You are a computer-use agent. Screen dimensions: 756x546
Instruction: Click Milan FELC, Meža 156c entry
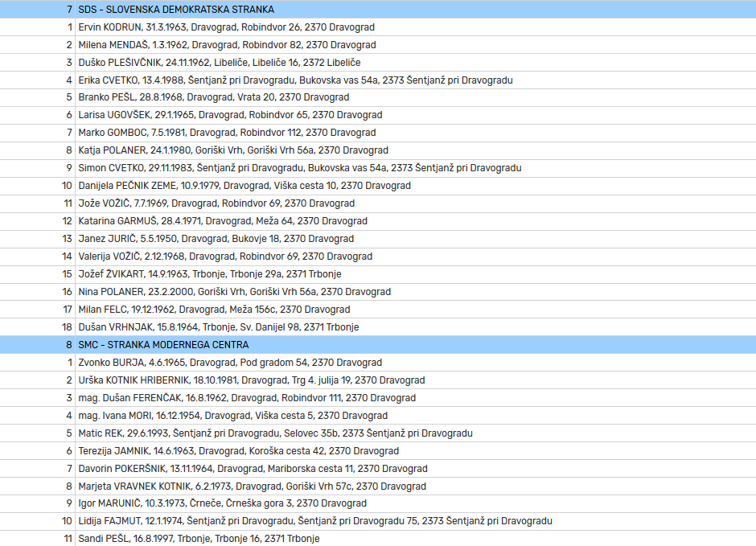pyautogui.click(x=378, y=310)
